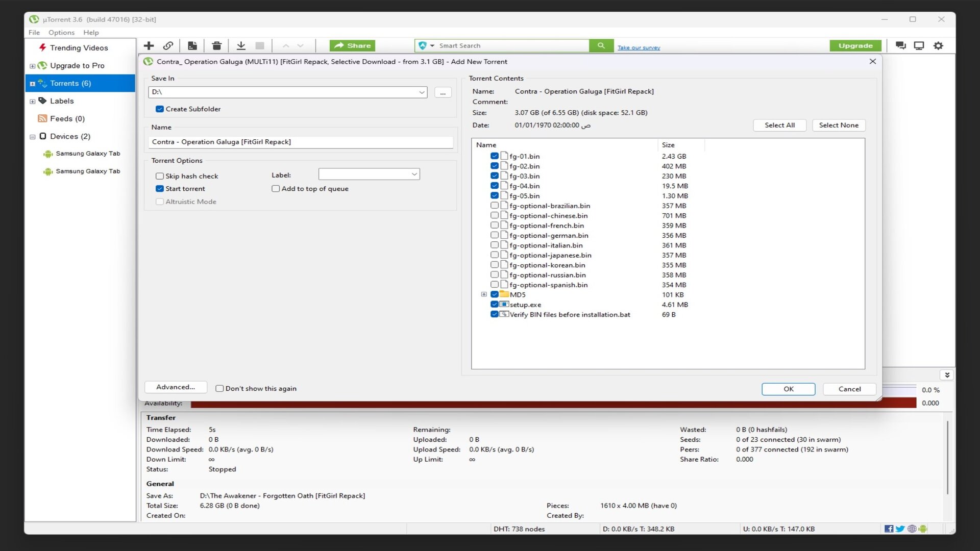Screen dimensions: 980x551
Task: Click the Twitter icon in status bar
Action: coord(900,529)
